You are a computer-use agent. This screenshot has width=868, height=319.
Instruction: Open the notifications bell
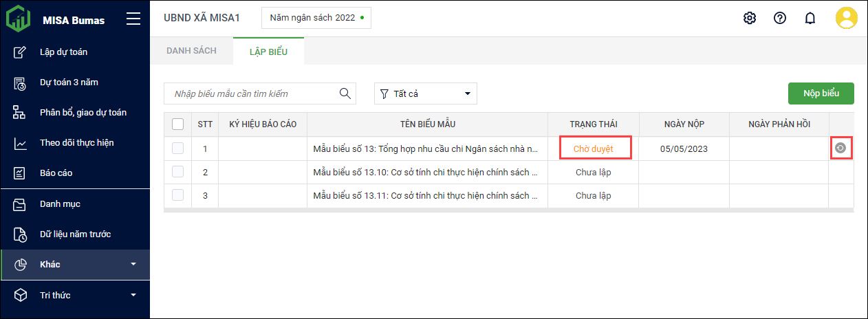point(810,19)
